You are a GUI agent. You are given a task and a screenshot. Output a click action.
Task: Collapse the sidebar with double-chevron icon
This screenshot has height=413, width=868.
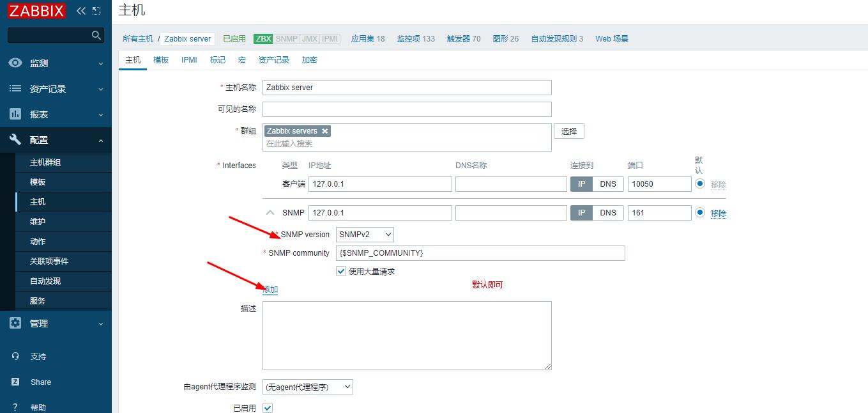pyautogui.click(x=80, y=10)
